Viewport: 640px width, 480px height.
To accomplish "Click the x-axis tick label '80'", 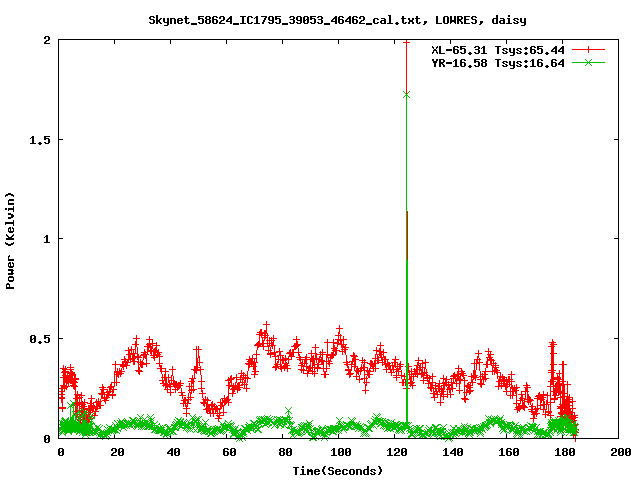I will point(285,452).
